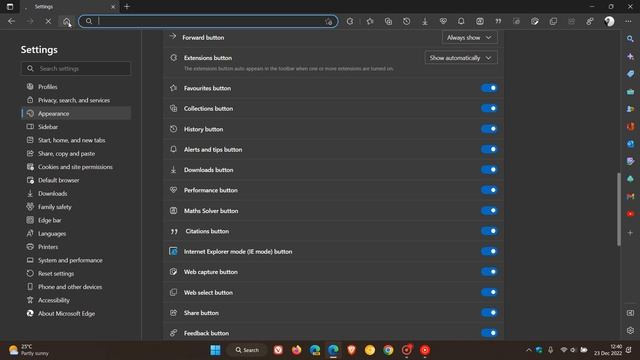The height and width of the screenshot is (360, 640).
Task: Open the Maths Solver toolbar icon
Action: 480,21
